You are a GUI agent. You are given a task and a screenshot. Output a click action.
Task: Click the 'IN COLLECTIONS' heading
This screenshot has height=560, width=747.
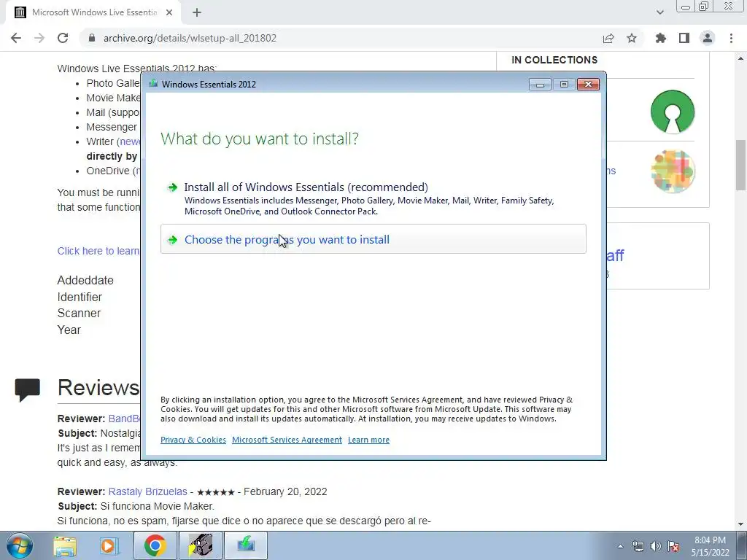click(x=554, y=60)
